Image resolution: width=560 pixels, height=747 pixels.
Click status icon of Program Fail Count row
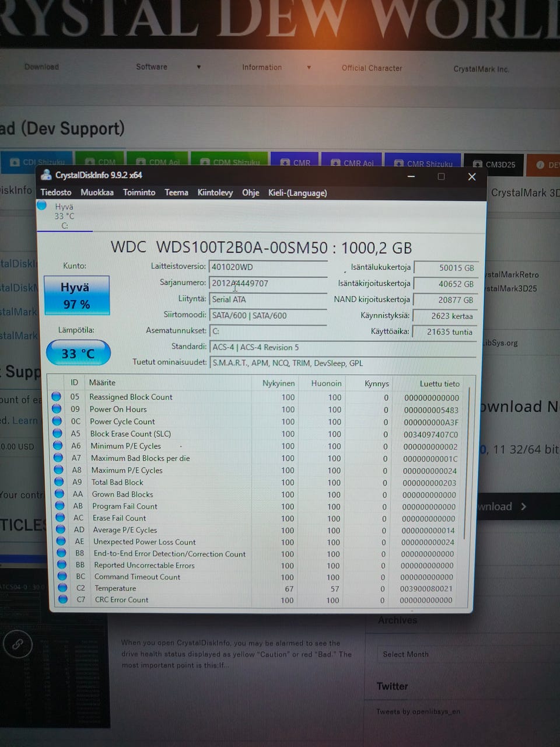60,505
